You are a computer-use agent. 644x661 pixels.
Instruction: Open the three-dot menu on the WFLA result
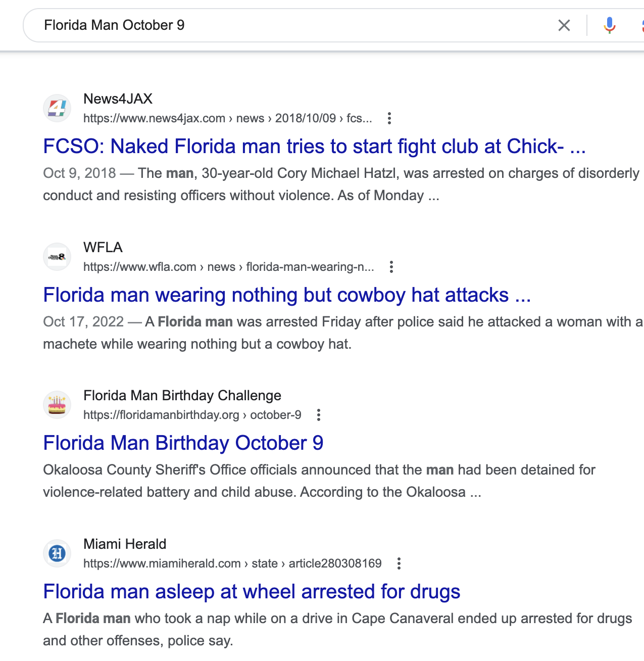391,267
